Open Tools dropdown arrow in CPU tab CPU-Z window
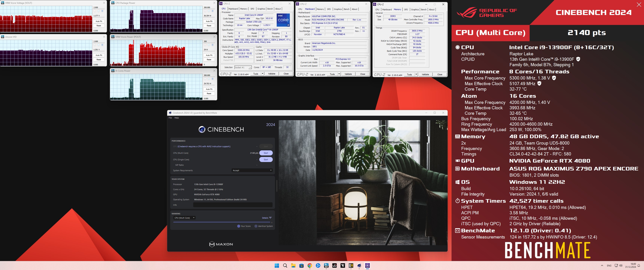The width and height of the screenshot is (644, 270). point(262,74)
